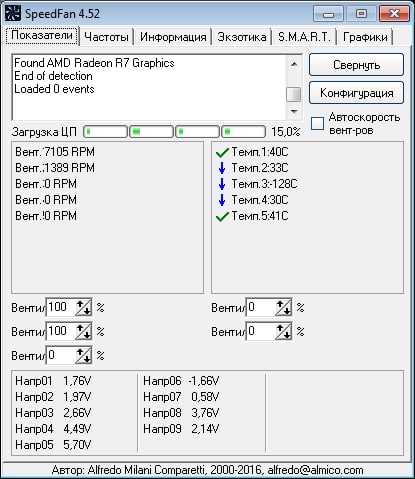The image size is (415, 479).
Task: Click the Напр07 0,58V voltage entry
Action: click(181, 397)
